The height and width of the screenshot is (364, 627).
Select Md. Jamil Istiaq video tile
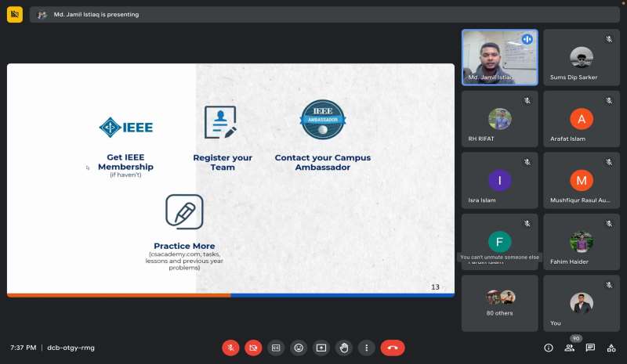[500, 57]
